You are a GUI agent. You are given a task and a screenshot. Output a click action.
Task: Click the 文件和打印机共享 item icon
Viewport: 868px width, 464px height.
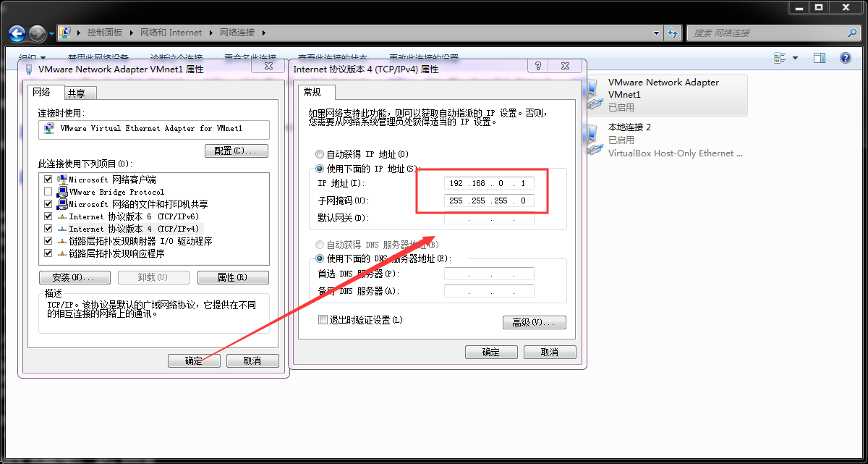click(62, 204)
